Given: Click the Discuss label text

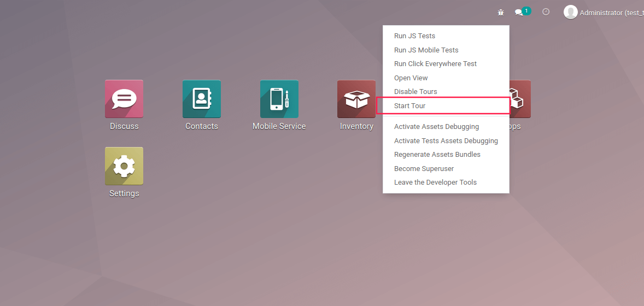Looking at the screenshot, I should (124, 126).
